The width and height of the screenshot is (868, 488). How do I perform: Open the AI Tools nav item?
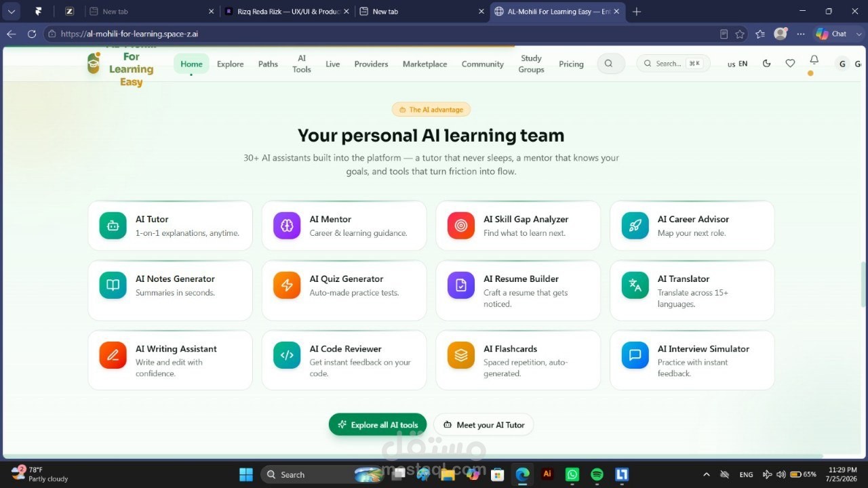[302, 64]
